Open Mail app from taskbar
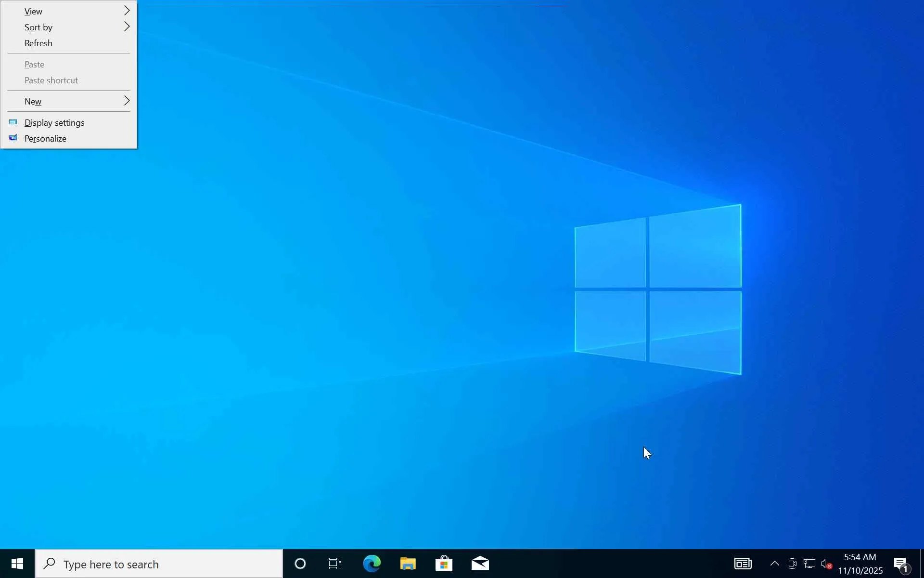 tap(480, 564)
